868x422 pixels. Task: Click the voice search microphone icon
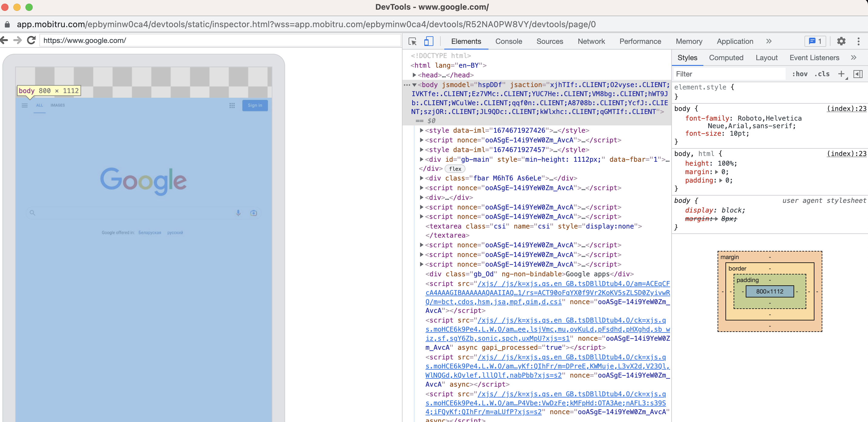click(238, 213)
